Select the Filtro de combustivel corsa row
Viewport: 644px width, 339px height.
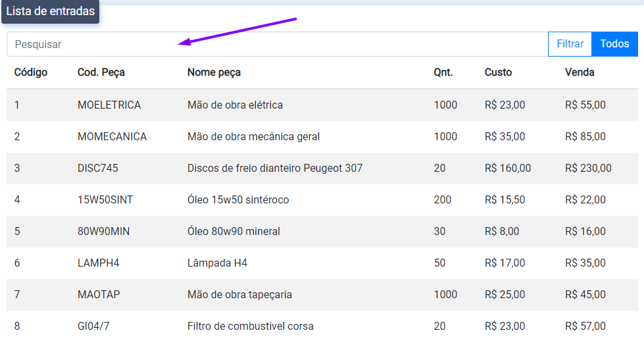[x=250, y=326]
